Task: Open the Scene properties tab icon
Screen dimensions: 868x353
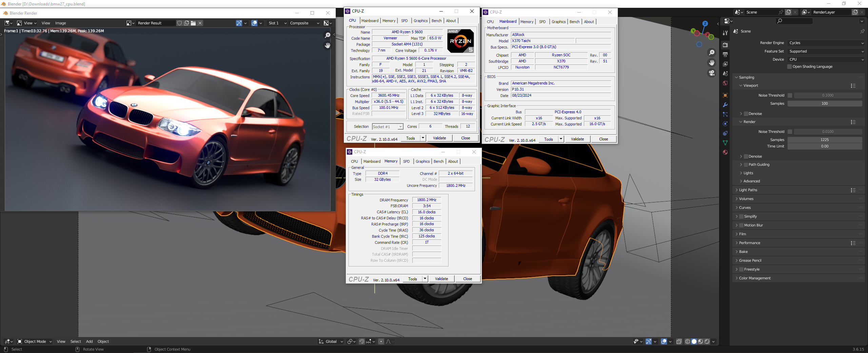Action: (725, 73)
